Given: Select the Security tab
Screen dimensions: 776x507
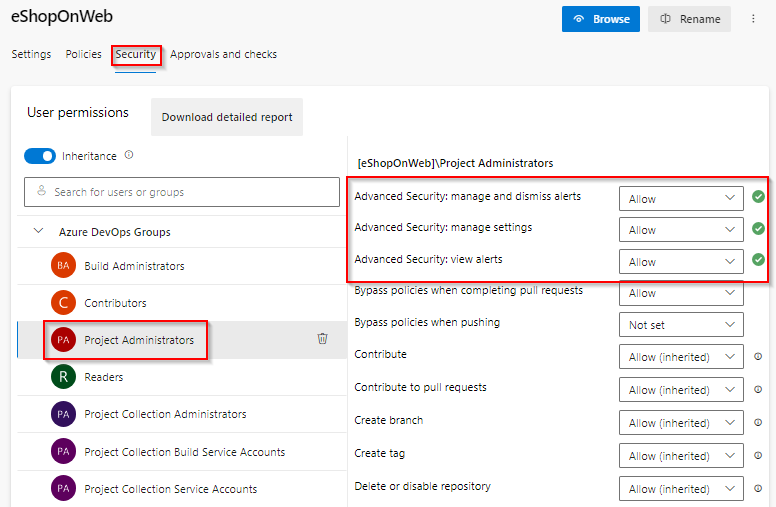Looking at the screenshot, I should (136, 54).
